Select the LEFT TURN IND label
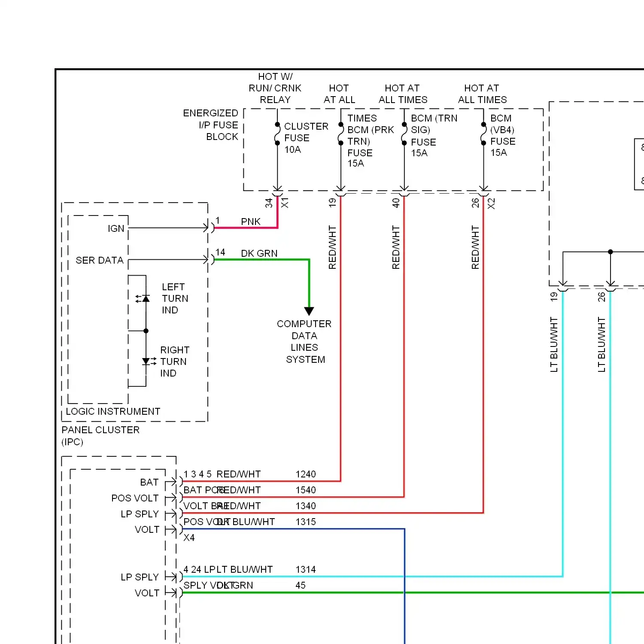 tap(175, 298)
